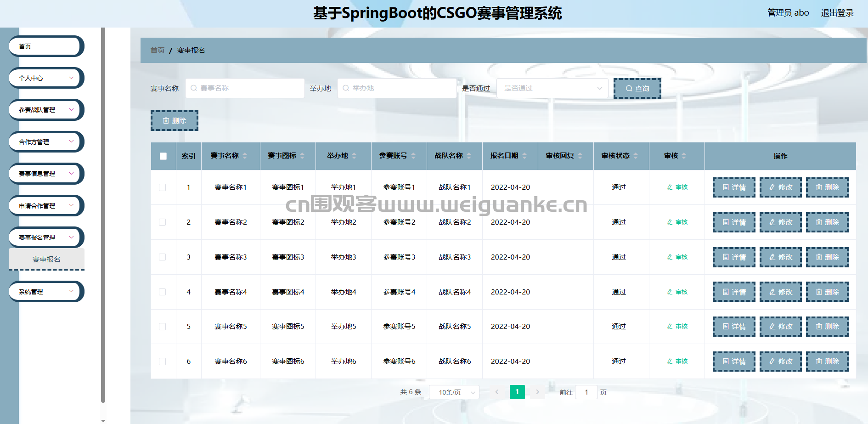Go to the next page arrow
This screenshot has width=868, height=424.
point(537,392)
